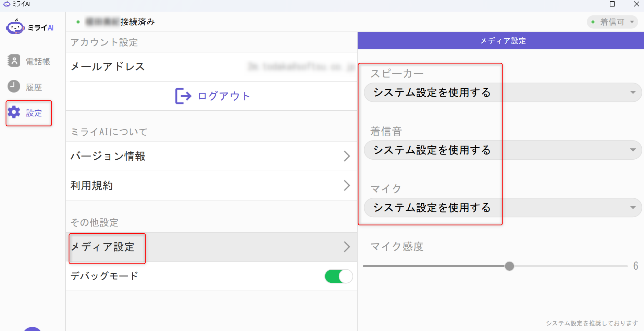Click the メールアドレス row
This screenshot has height=331, width=644.
point(211,67)
